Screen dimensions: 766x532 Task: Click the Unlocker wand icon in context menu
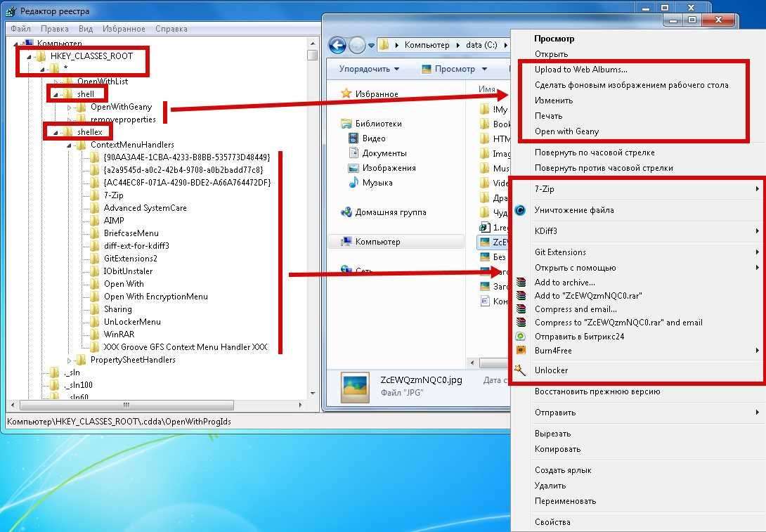click(x=521, y=370)
